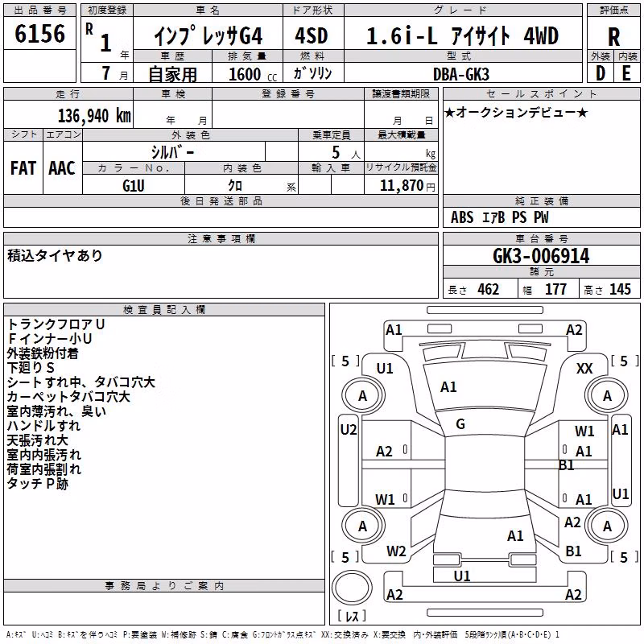Select the shift type FAT

pyautogui.click(x=23, y=168)
